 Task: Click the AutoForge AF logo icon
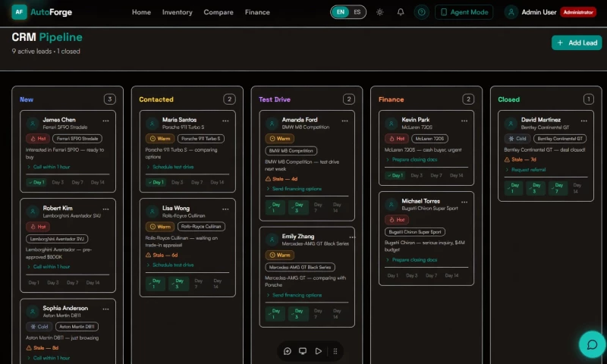point(19,12)
